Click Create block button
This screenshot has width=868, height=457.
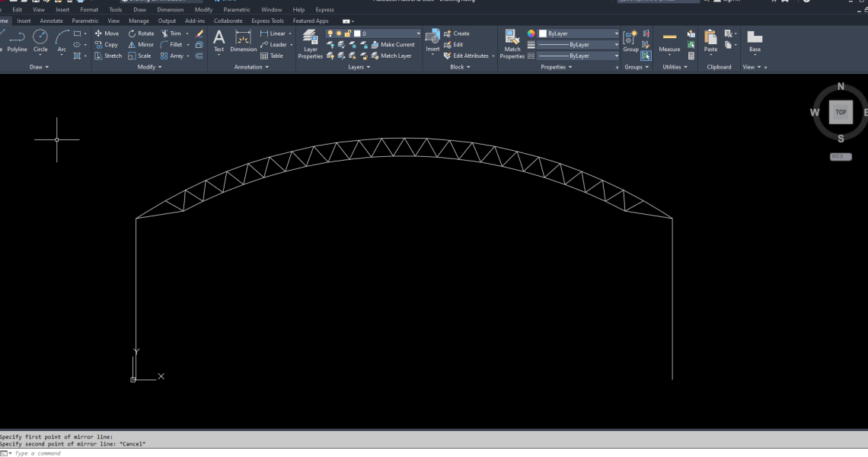click(456, 34)
